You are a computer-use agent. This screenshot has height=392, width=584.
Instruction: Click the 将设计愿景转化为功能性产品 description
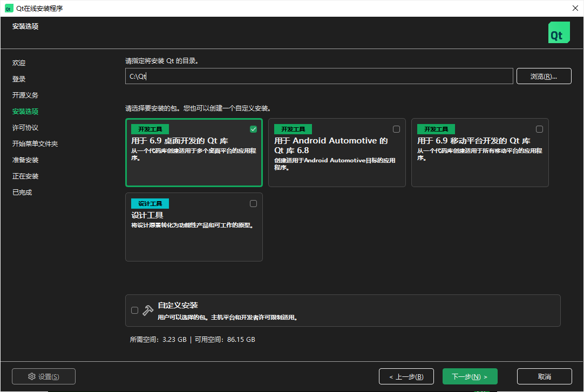coord(193,225)
